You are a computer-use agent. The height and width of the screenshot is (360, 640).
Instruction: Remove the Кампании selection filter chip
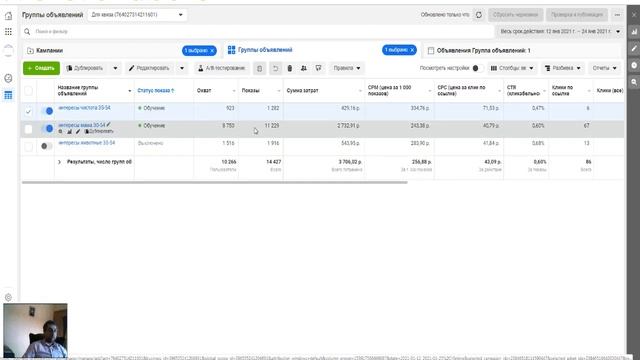[x=212, y=51]
